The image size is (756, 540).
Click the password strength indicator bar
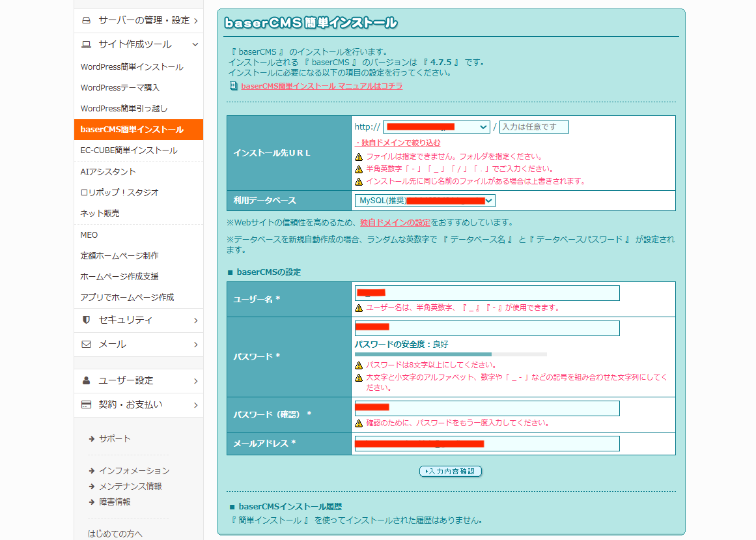[450, 354]
